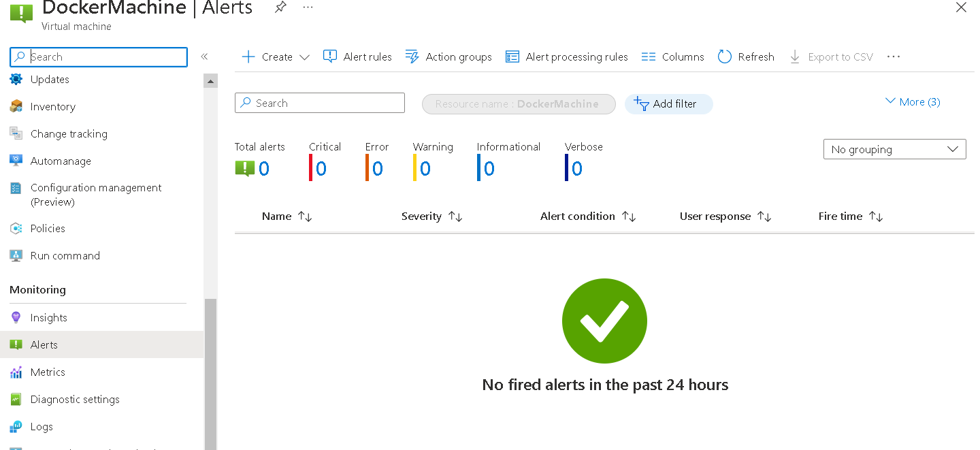Close the Alerts blade
Screen dimensions: 980x450
coord(961,7)
